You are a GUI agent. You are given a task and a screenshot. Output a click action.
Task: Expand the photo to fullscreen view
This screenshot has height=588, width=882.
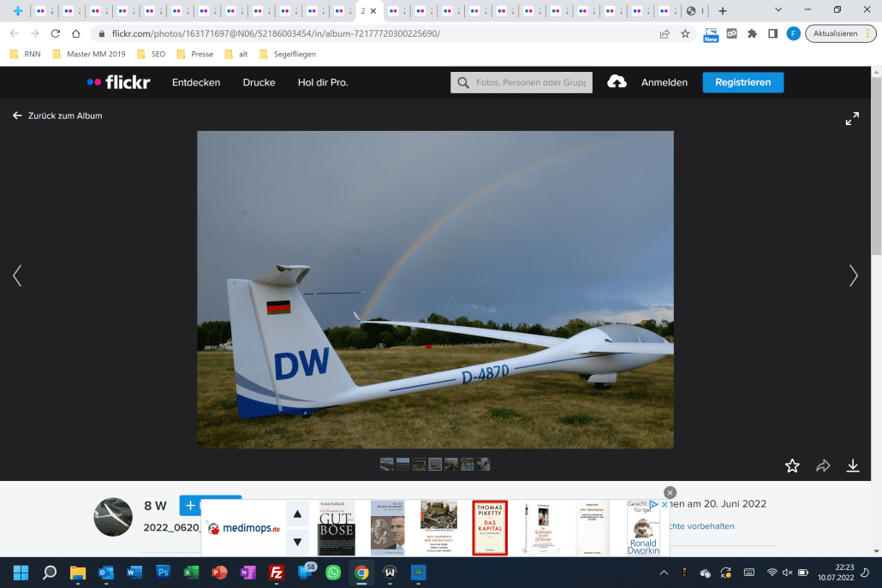click(852, 119)
